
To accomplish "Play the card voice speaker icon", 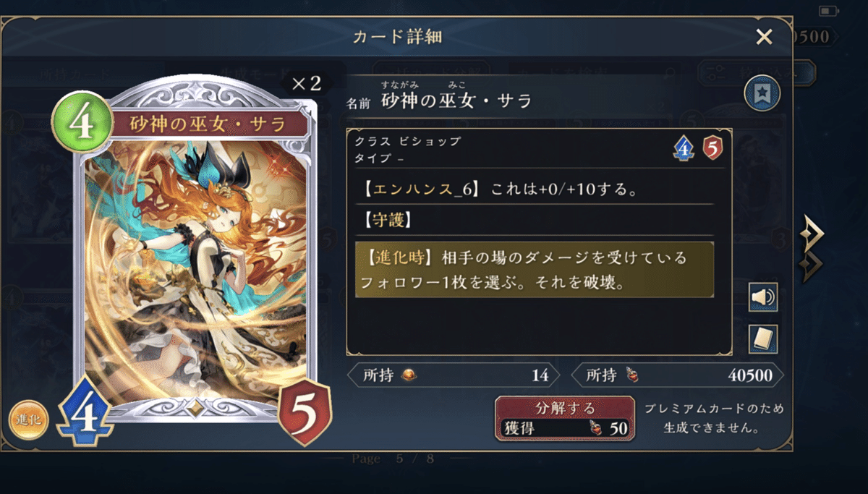I will [763, 297].
